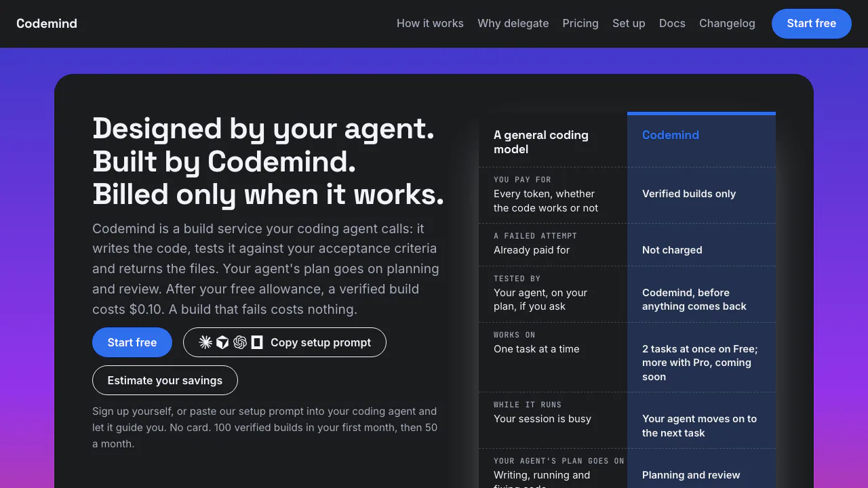Click the OpenAI knot icon
Viewport: 868px width, 488px height.
(239, 342)
